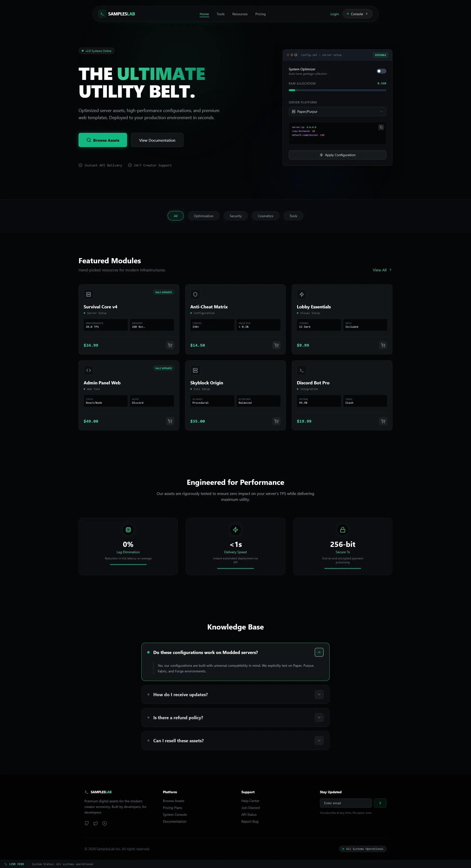Click the SamplesLab terminal logo icon
The width and height of the screenshot is (471, 868).
[102, 14]
